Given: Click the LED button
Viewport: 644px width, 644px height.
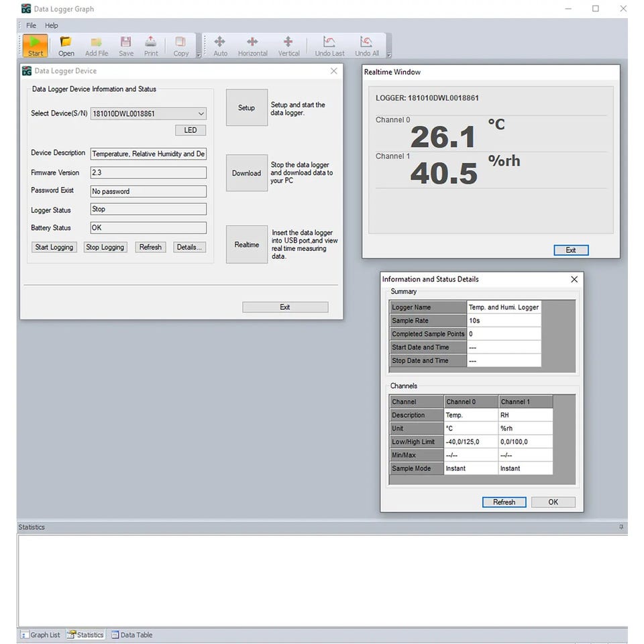Looking at the screenshot, I should click(x=190, y=130).
